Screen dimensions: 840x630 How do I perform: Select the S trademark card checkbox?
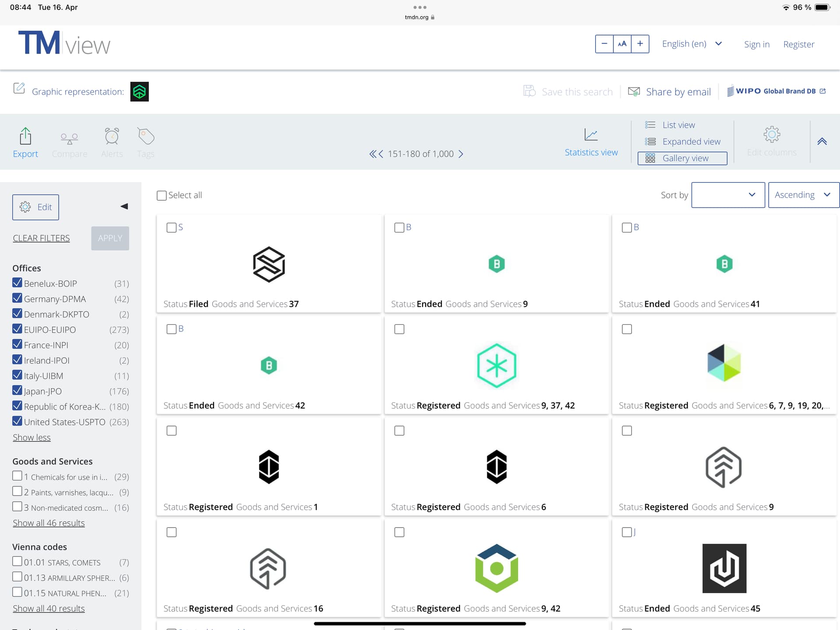click(x=171, y=228)
